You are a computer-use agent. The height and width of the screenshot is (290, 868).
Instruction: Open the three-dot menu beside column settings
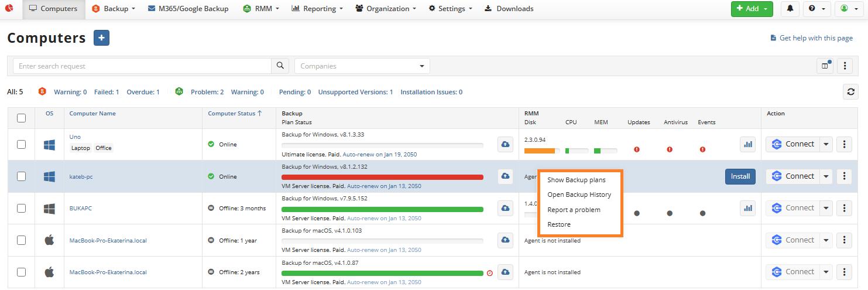point(845,66)
